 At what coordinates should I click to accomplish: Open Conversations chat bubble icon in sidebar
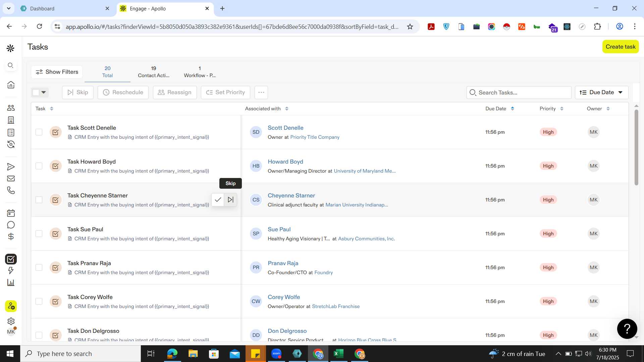pos(11,225)
